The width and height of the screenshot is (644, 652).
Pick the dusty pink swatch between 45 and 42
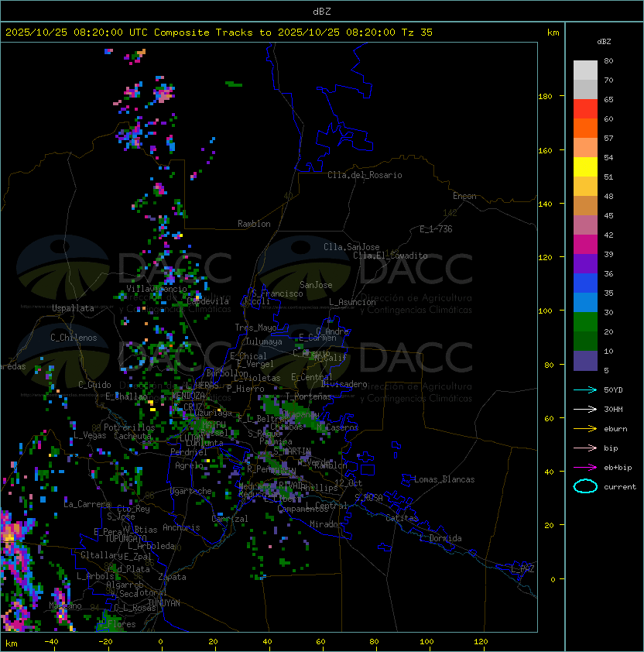pyautogui.click(x=585, y=225)
